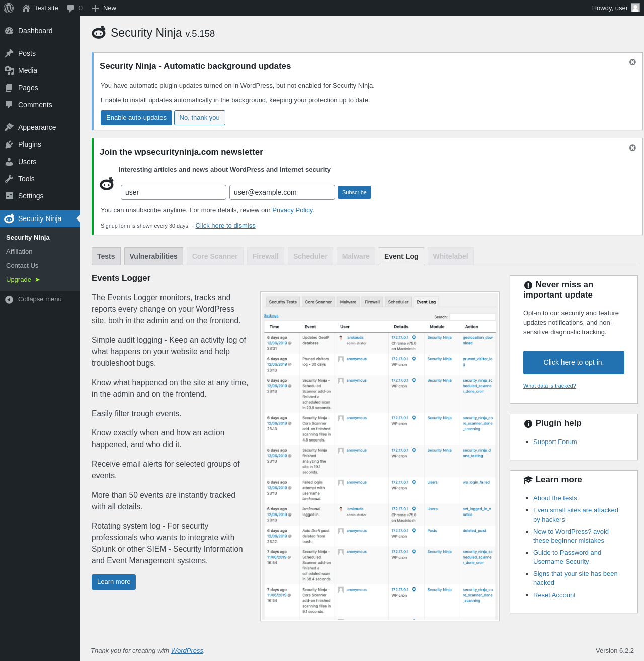Open the comments bubble icon in the admin bar
The width and height of the screenshot is (644, 661).
pyautogui.click(x=71, y=8)
